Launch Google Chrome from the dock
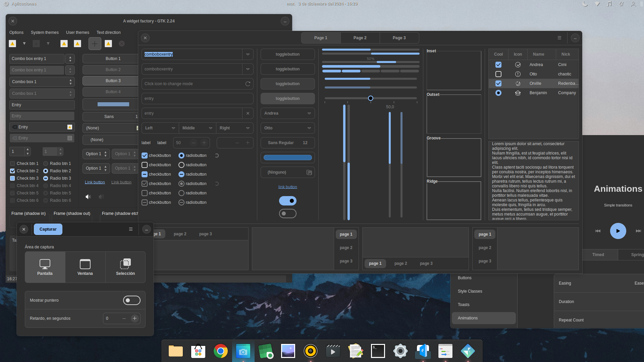Screen dimensions: 644x362 click(x=220, y=351)
